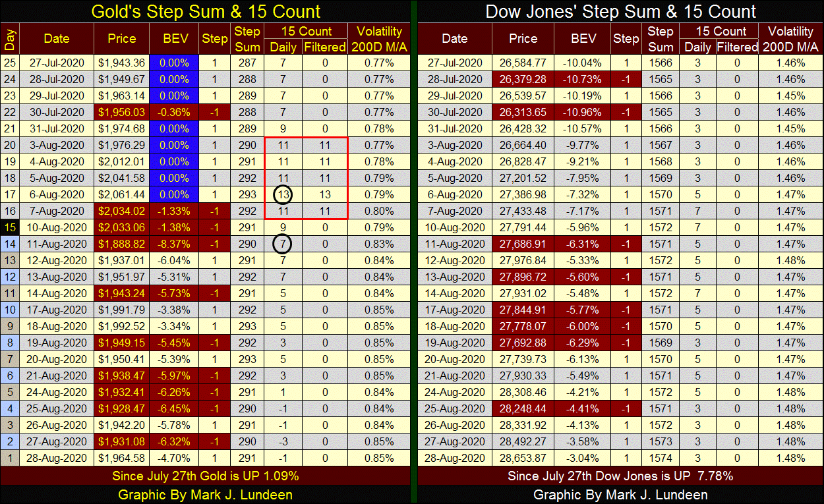Select Gold price $2,012.01

[x=122, y=162]
